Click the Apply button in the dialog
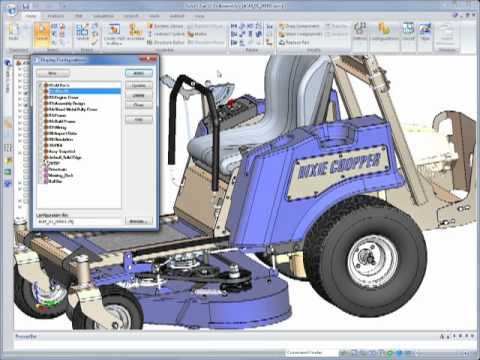Screen dimensions: 480x360 click(x=139, y=73)
